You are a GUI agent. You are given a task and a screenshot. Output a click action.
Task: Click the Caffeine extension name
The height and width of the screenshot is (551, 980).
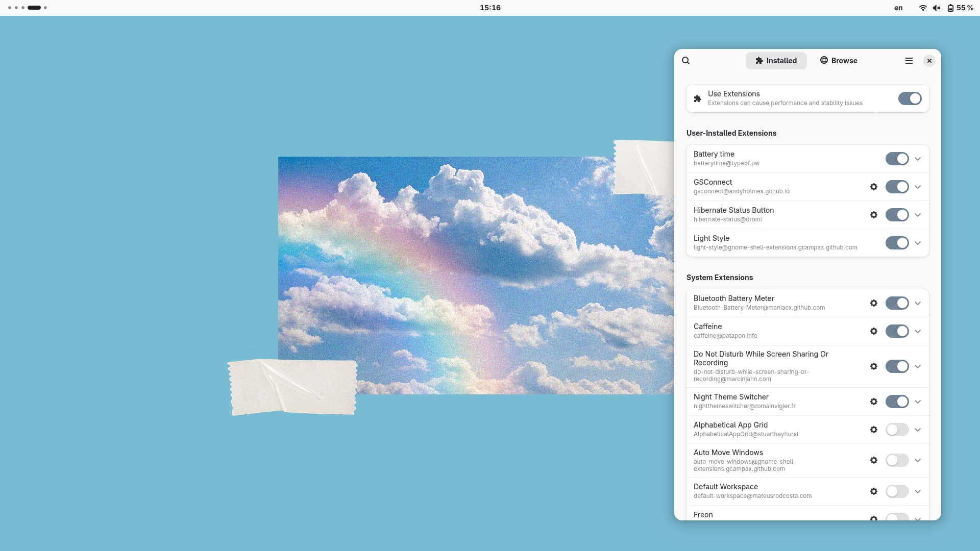pyautogui.click(x=707, y=327)
